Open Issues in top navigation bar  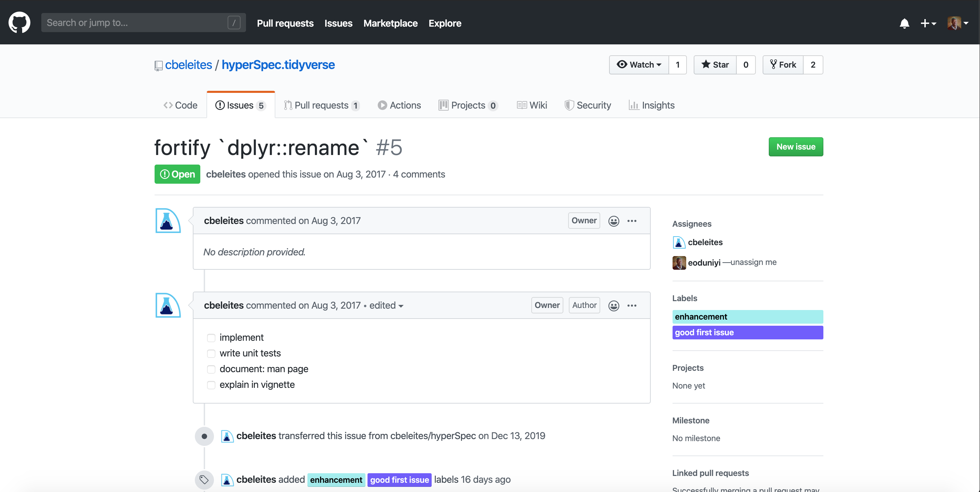(x=338, y=23)
